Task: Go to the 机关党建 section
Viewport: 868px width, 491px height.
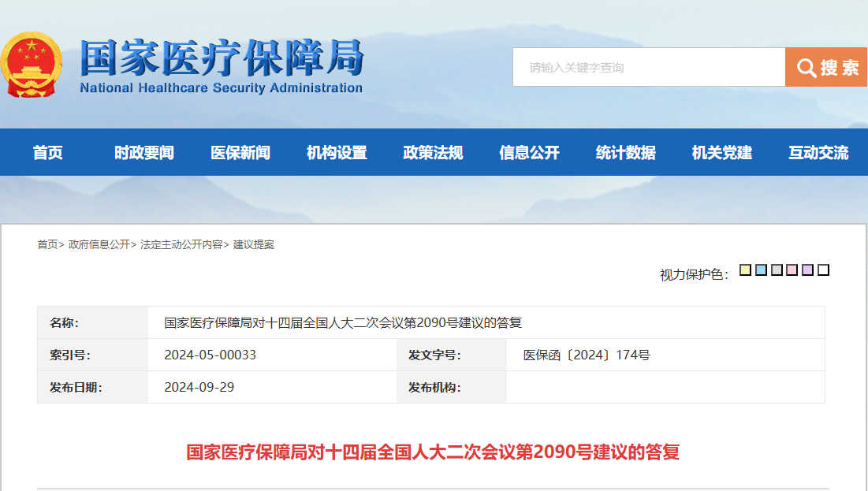Action: [722, 153]
